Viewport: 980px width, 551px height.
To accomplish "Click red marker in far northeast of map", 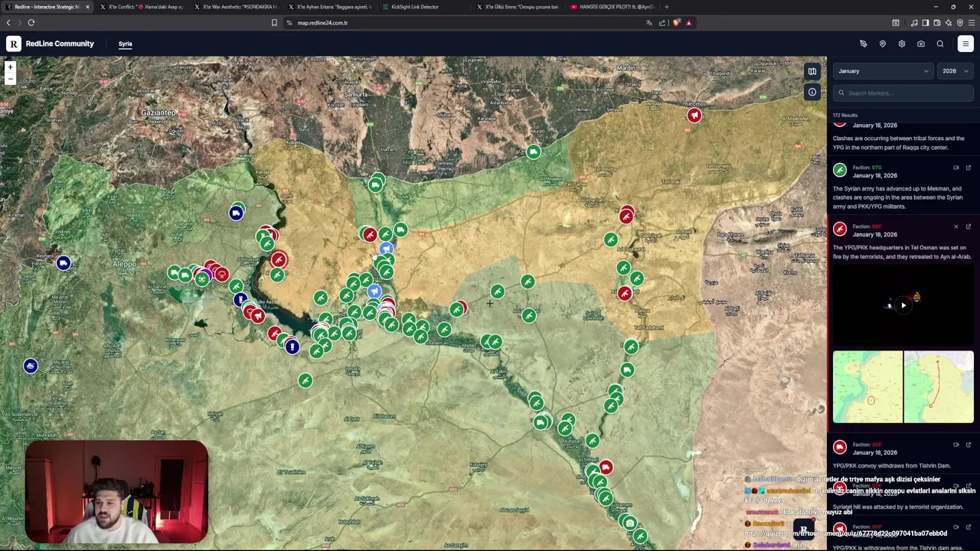I will tap(694, 116).
